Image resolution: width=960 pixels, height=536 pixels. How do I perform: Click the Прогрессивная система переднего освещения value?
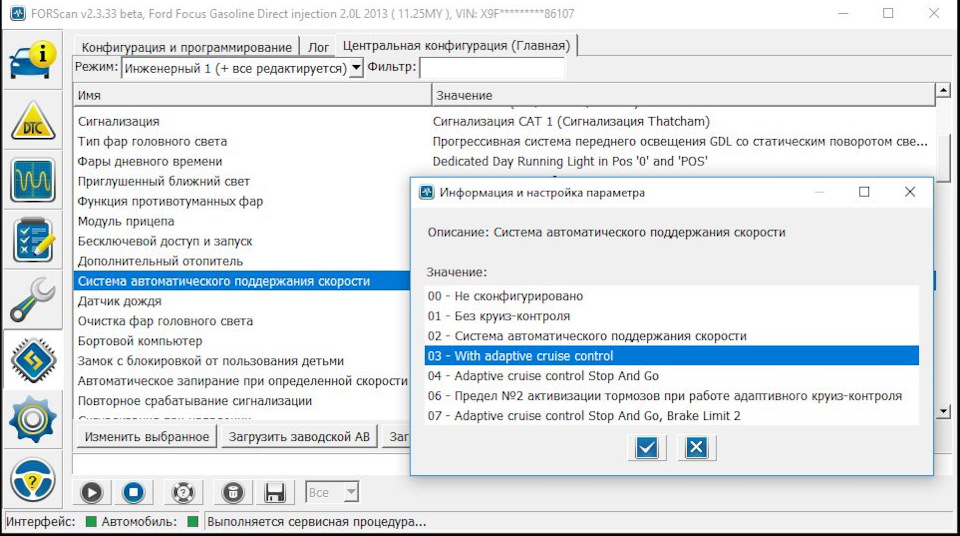coord(680,142)
